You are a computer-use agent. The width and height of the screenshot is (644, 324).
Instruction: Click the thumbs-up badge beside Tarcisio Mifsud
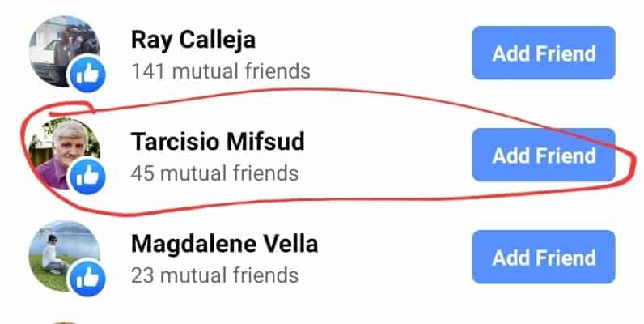point(87,176)
